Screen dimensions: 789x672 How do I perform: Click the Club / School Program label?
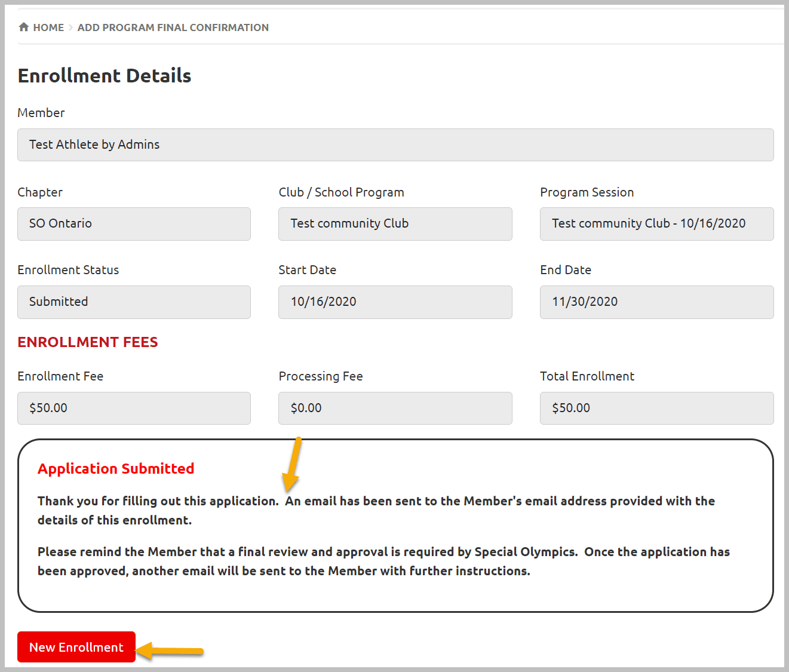(x=342, y=192)
